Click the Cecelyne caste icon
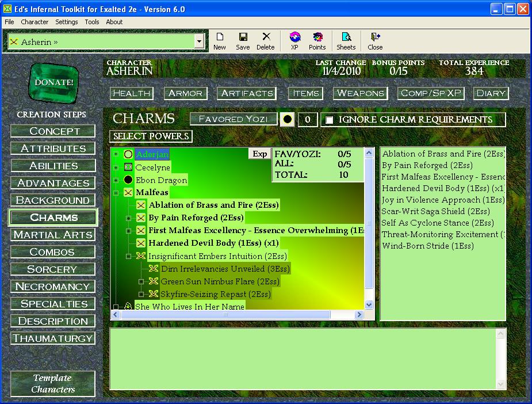The image size is (532, 404). pyautogui.click(x=128, y=167)
